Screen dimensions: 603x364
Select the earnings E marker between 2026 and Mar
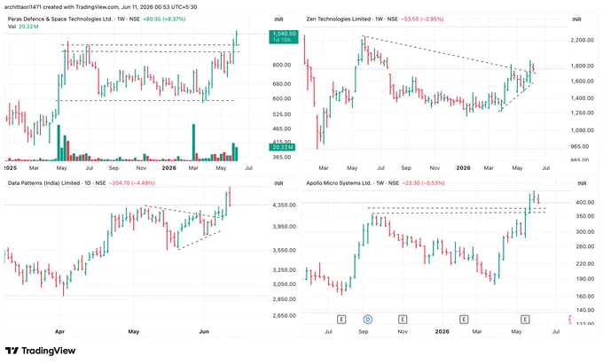464,319
